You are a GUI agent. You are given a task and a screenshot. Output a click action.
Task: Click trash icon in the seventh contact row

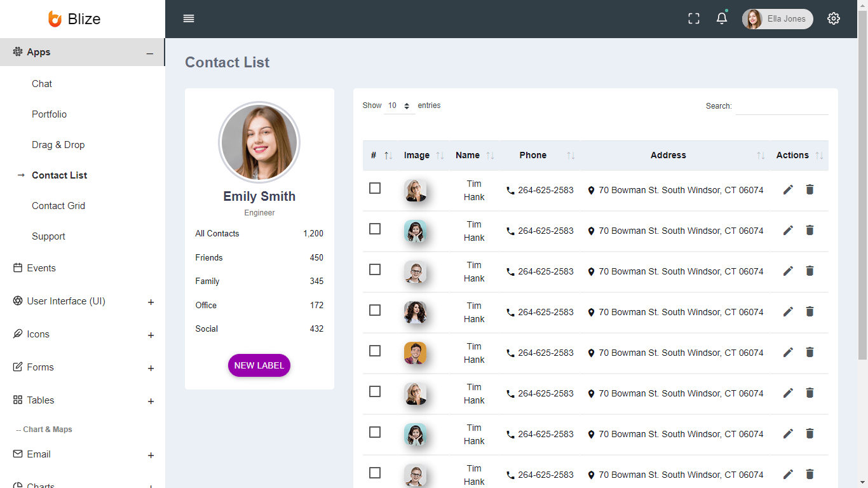pyautogui.click(x=810, y=433)
